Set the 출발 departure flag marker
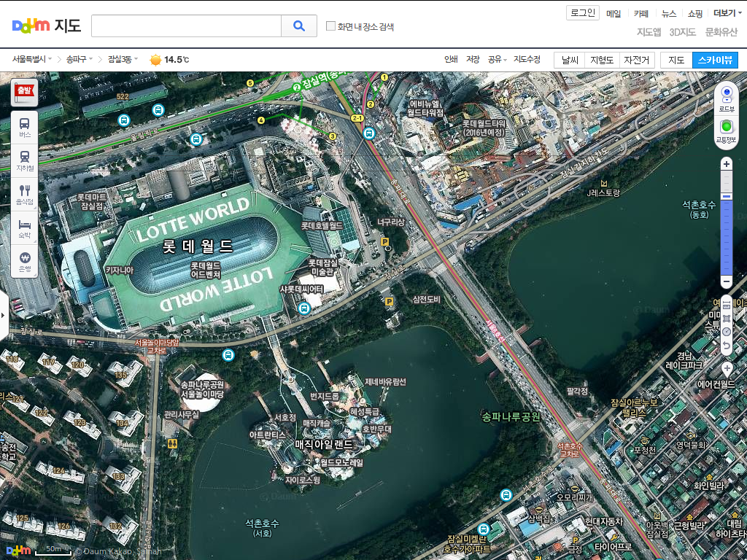Screen dimensions: 747x560 [25, 92]
